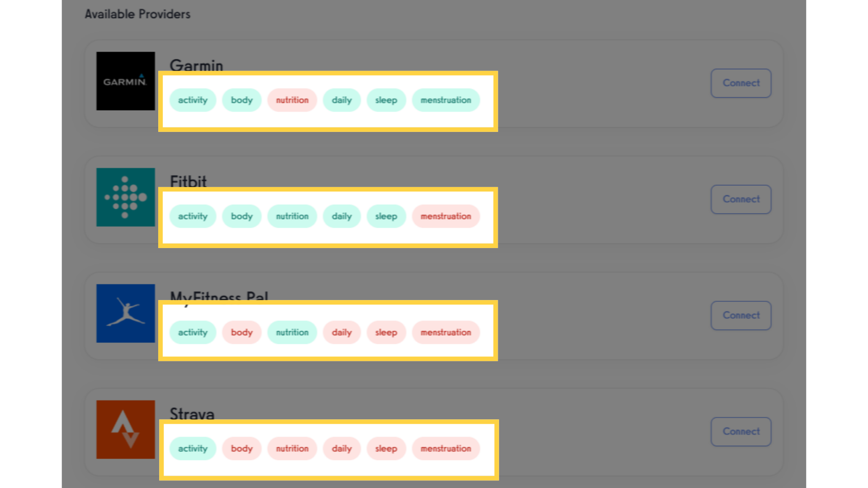Image resolution: width=868 pixels, height=488 pixels.
Task: Toggle the Garmin nutrition tag
Action: click(292, 99)
